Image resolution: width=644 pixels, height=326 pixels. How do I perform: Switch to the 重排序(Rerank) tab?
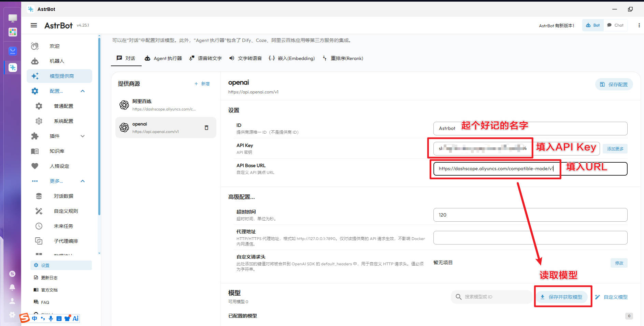click(x=343, y=58)
